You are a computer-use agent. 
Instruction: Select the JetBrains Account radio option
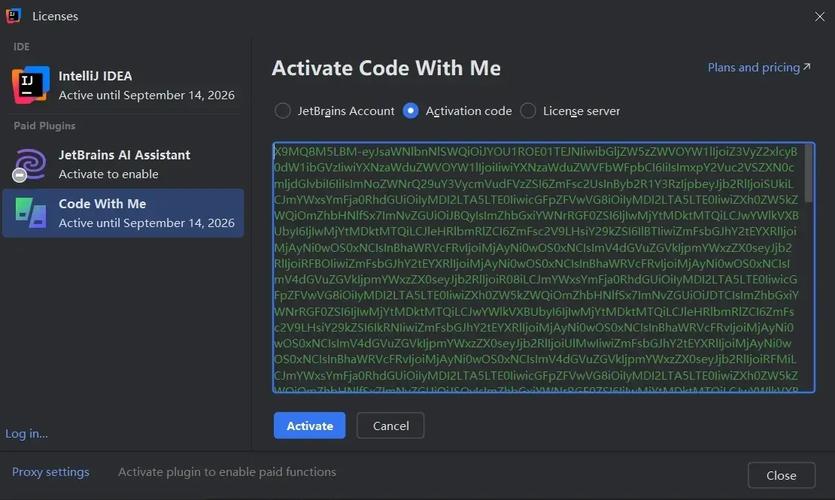pyautogui.click(x=283, y=111)
